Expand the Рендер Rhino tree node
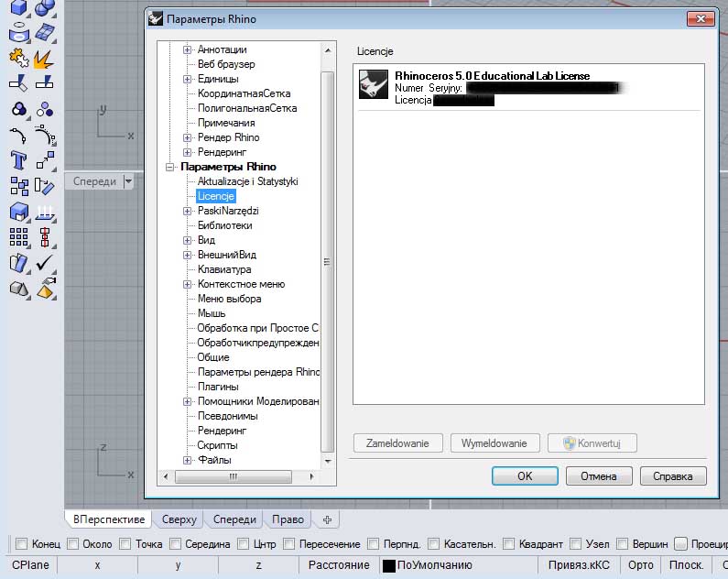 (187, 137)
